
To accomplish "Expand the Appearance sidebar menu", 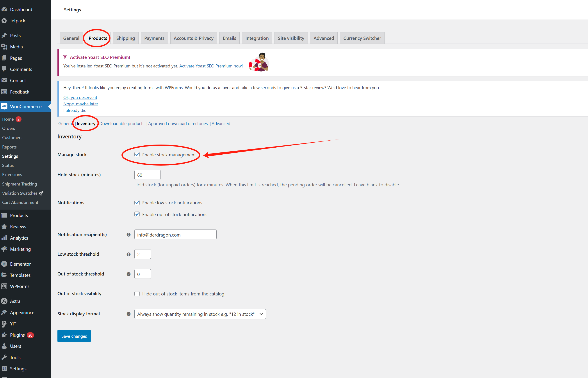I will 22,313.
